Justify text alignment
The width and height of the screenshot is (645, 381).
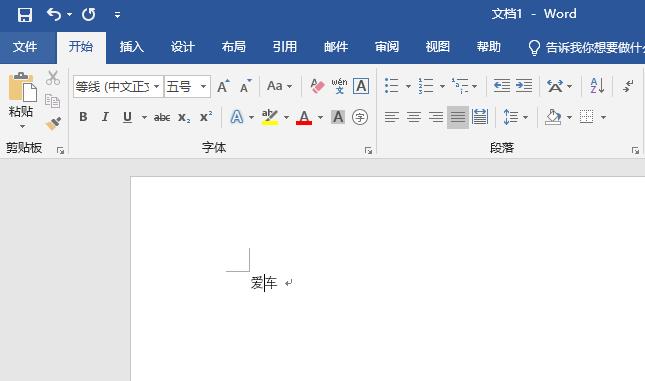[458, 117]
